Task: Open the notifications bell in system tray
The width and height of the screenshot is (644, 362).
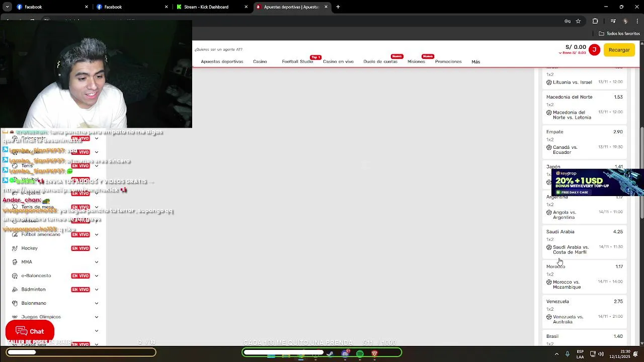Action: tap(635, 354)
